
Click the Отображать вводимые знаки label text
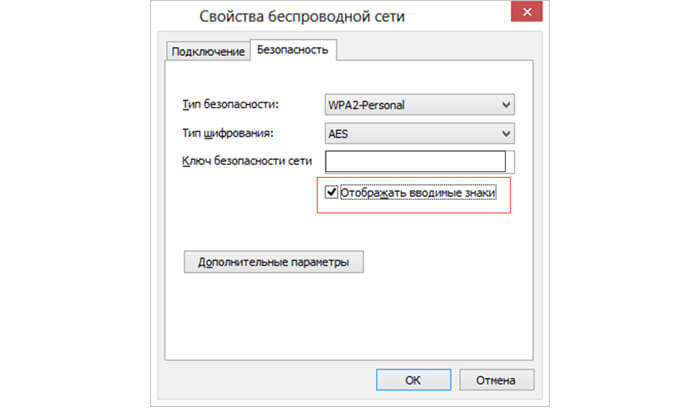(x=418, y=193)
